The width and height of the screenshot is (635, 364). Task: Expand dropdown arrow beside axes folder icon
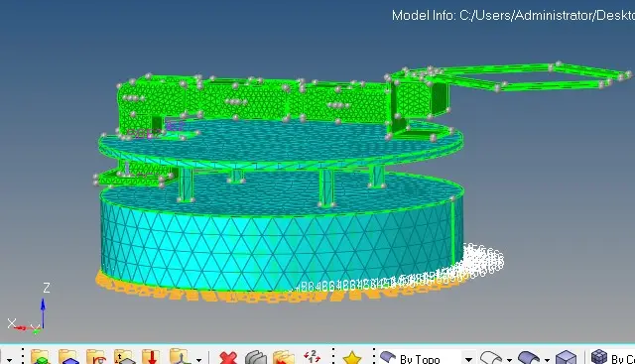tap(198, 360)
